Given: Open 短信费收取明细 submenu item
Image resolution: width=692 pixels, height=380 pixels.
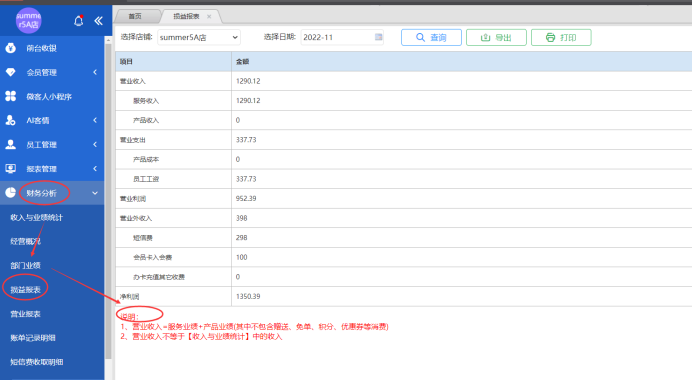Looking at the screenshot, I should point(37,362).
